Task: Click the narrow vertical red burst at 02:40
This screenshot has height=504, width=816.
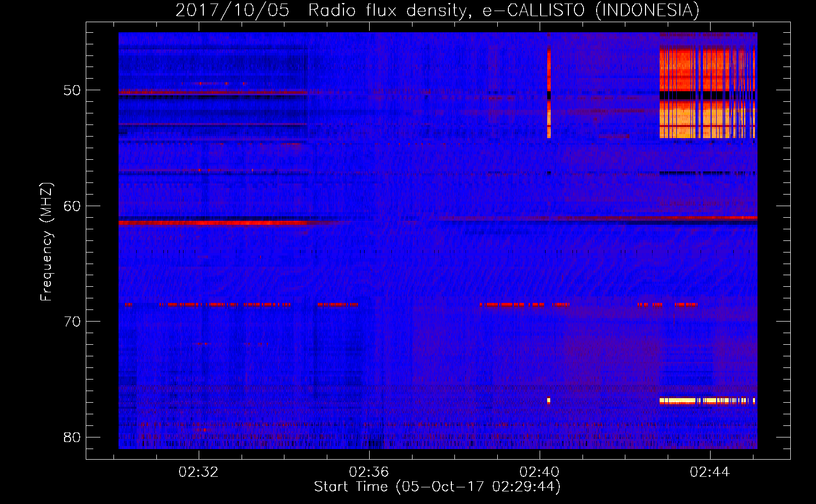Action: click(549, 93)
